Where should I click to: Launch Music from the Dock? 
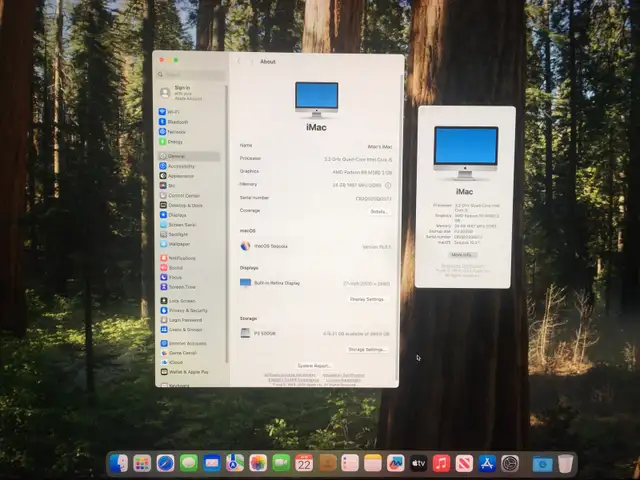[441, 464]
